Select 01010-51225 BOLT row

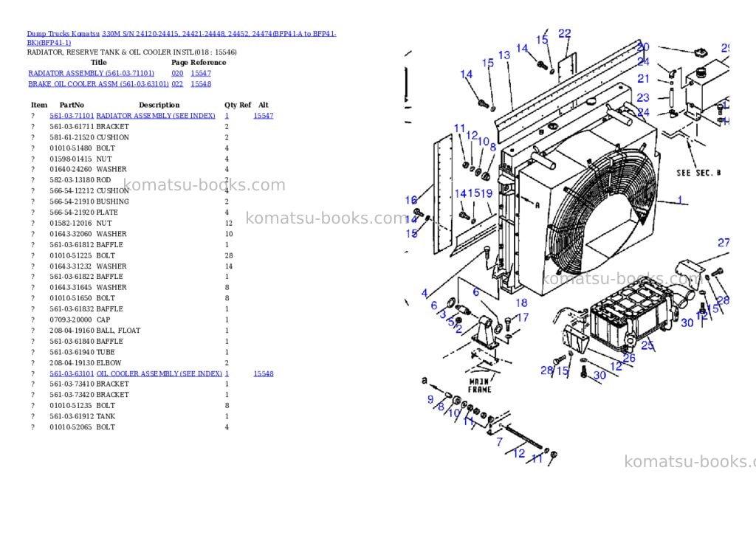click(131, 255)
